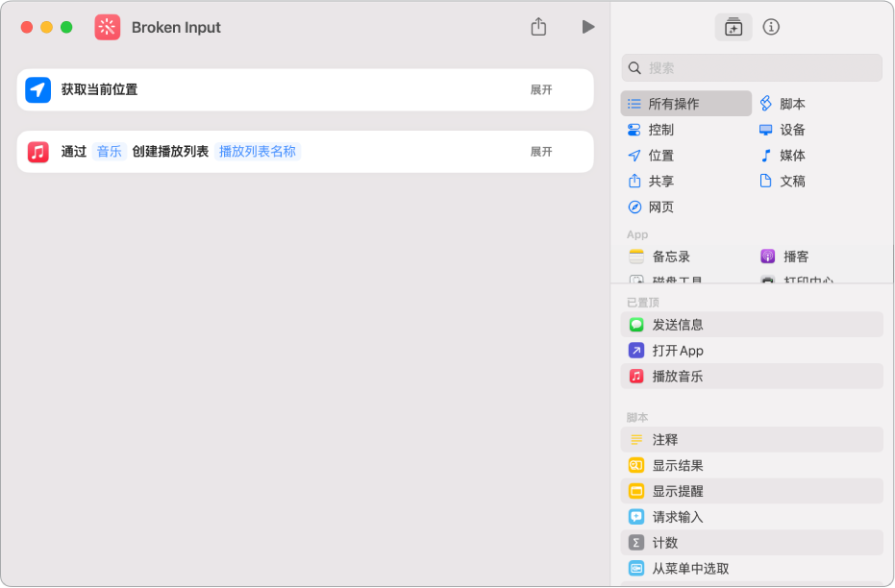Image resolution: width=895 pixels, height=588 pixels.
Task: Expand the 获取当前位置 action via 展开
Action: (541, 89)
